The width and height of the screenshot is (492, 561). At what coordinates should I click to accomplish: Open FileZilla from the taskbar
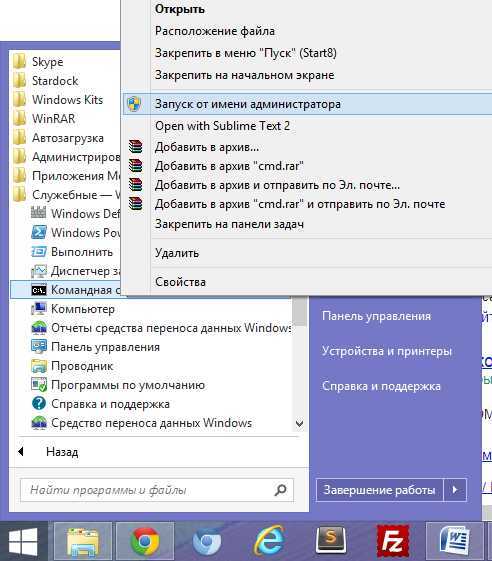point(393,541)
